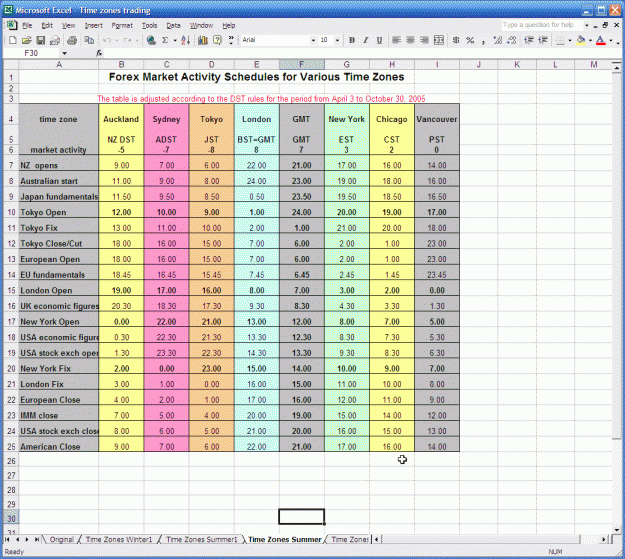Click the Print icon
Screen dimensions: 625x559
click(72, 40)
